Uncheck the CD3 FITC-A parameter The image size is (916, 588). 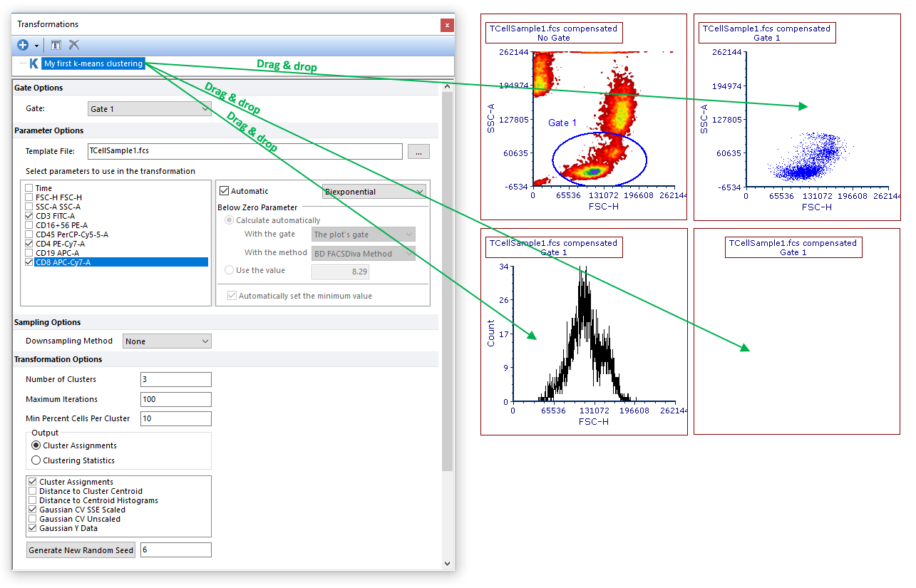pyautogui.click(x=29, y=216)
